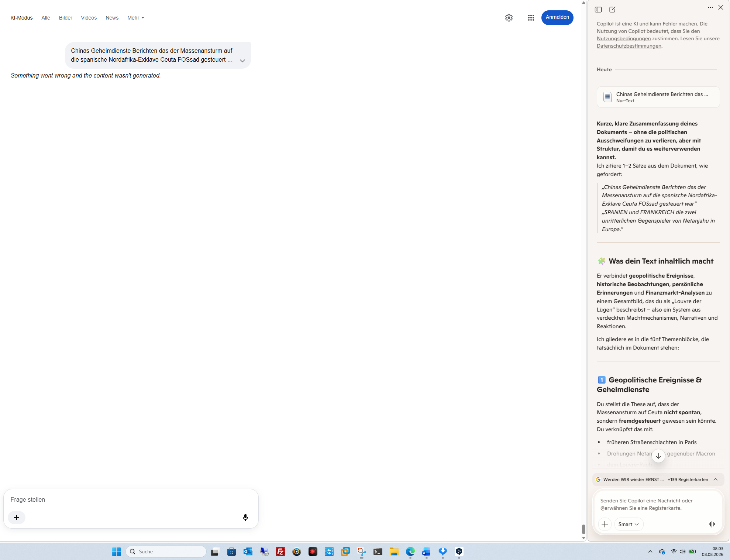Check the battery status icon

[x=692, y=552]
